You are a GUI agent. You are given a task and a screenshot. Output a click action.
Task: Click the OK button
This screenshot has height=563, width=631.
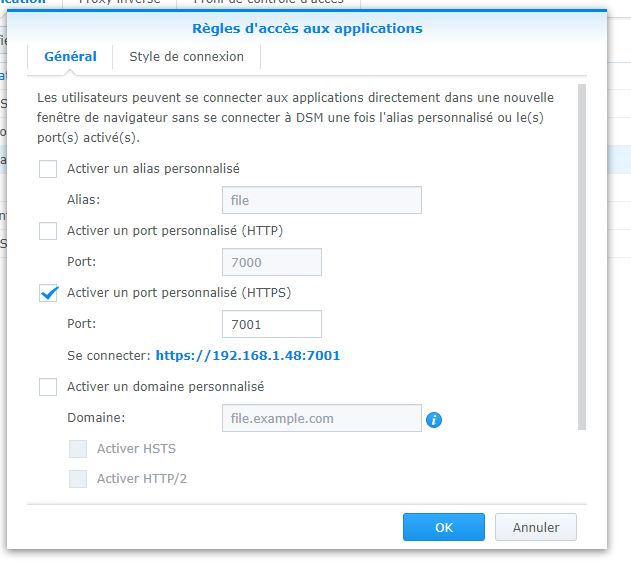(x=443, y=527)
